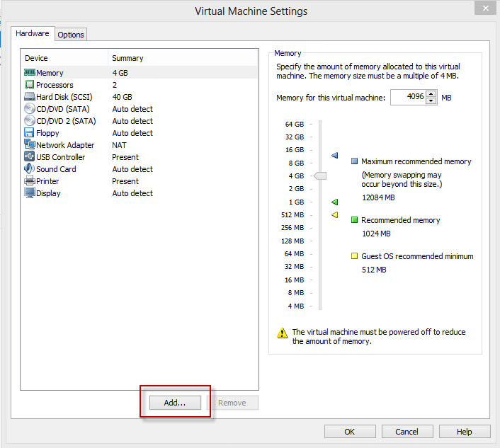Image resolution: width=500 pixels, height=448 pixels.
Task: Click the Add... button
Action: click(175, 403)
